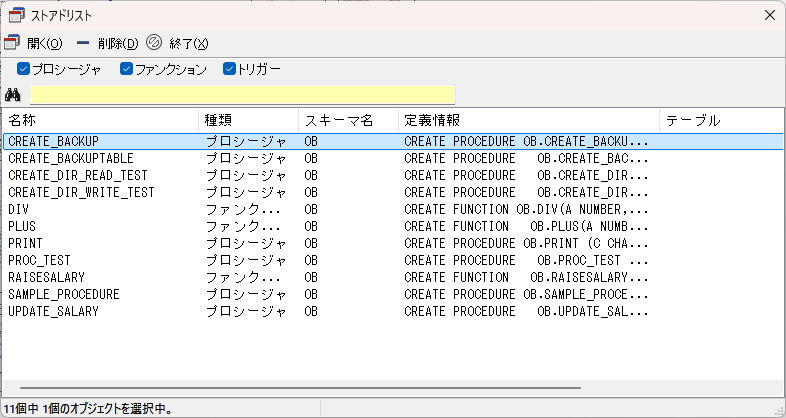This screenshot has width=786, height=418.
Task: Click the 定義情報 column header
Action: click(529, 120)
